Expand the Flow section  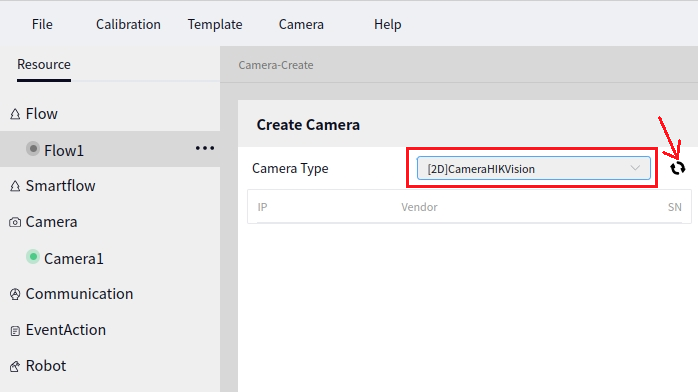point(41,114)
